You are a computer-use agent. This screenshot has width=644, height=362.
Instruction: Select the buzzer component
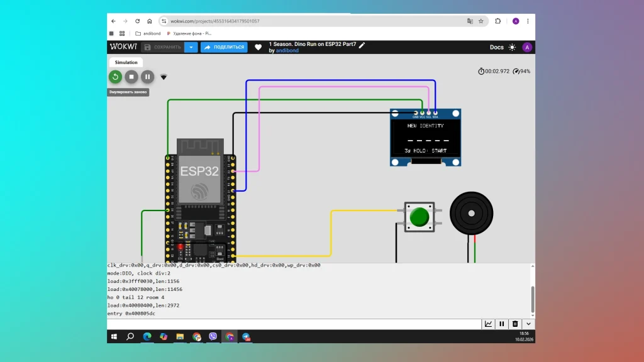click(x=471, y=214)
